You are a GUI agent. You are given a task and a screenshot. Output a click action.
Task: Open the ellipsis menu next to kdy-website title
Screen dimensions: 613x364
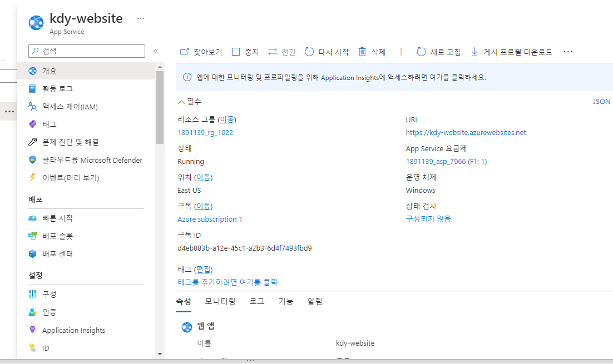click(x=141, y=18)
